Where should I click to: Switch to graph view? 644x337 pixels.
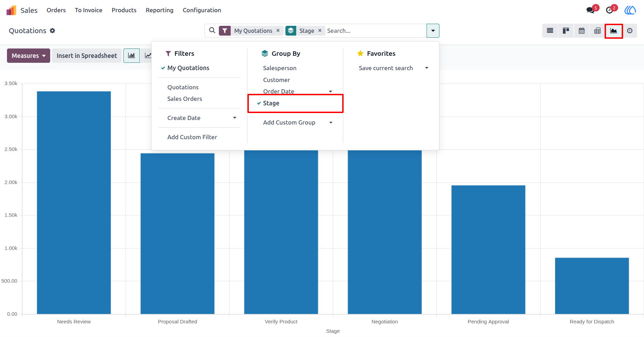click(614, 31)
